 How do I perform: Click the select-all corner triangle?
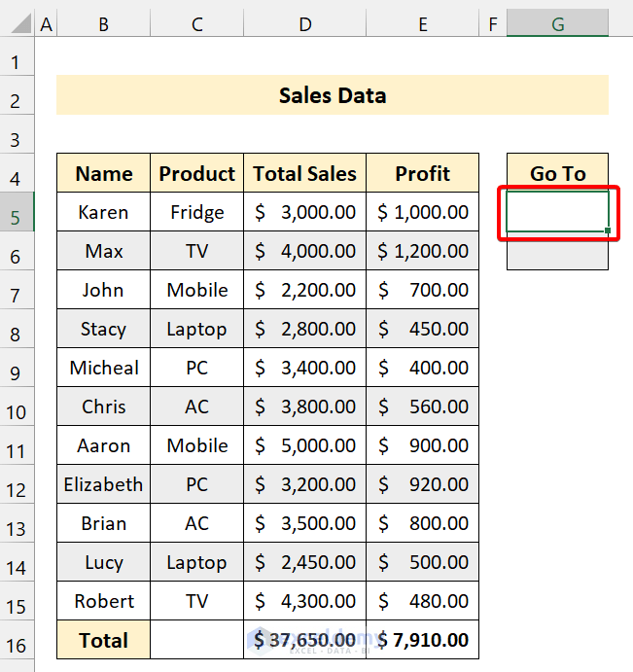click(x=18, y=25)
